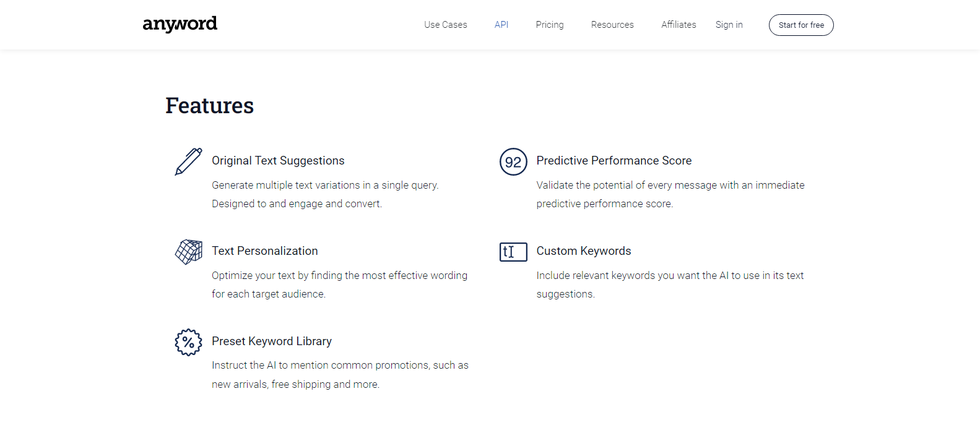Open the Resources navigation dropdown

coord(612,25)
